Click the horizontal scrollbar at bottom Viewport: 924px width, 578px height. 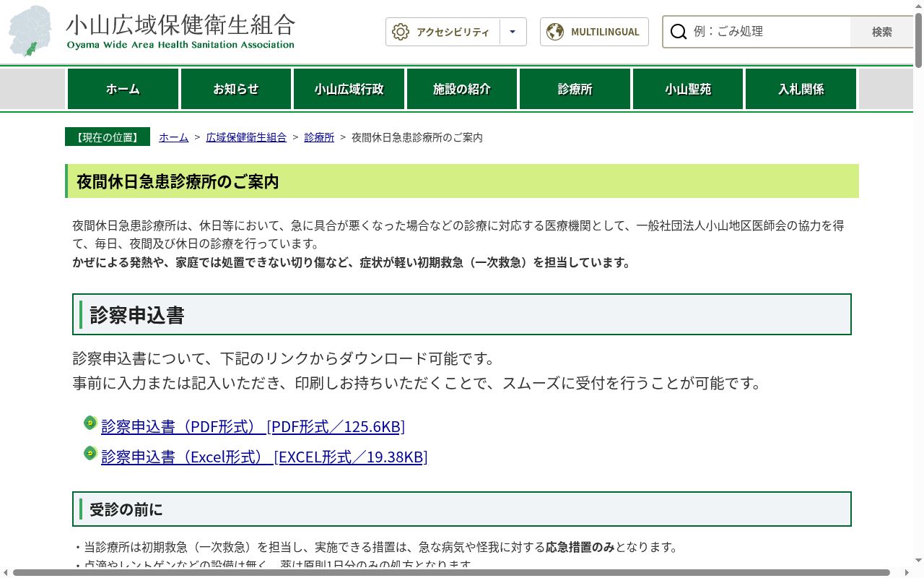tap(451, 572)
